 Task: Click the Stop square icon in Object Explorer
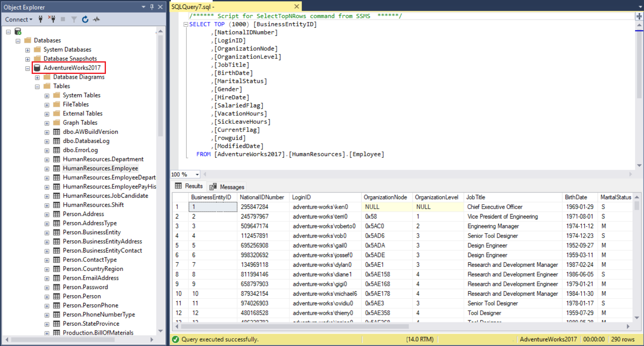[63, 19]
